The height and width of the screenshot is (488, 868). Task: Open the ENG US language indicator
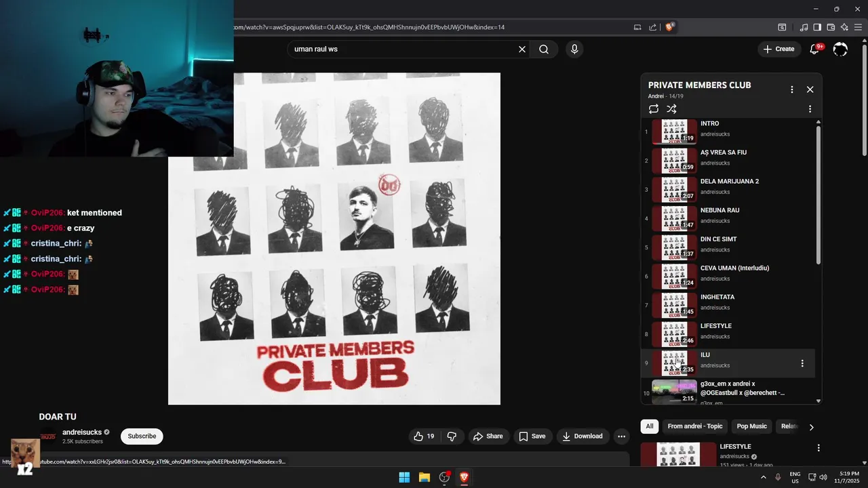tap(795, 477)
